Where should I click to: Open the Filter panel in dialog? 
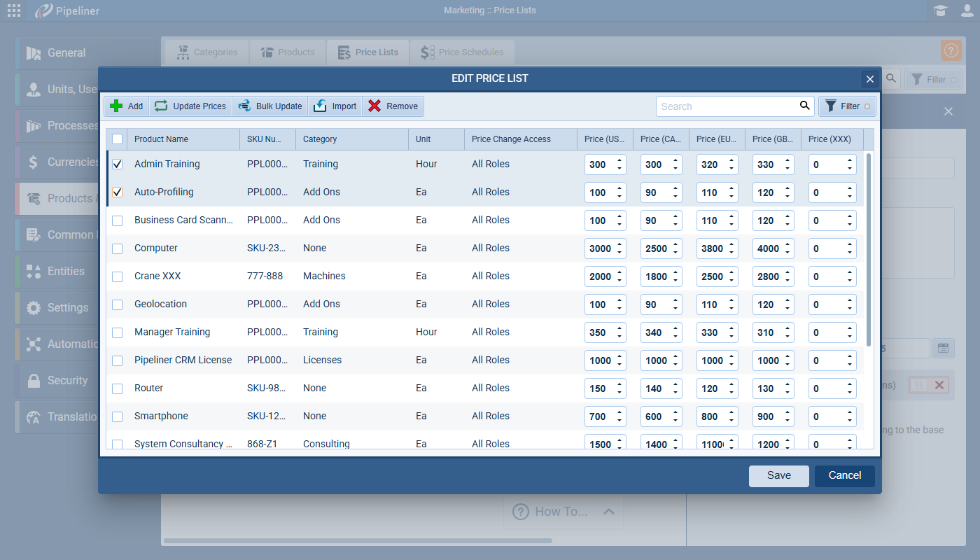coord(847,106)
